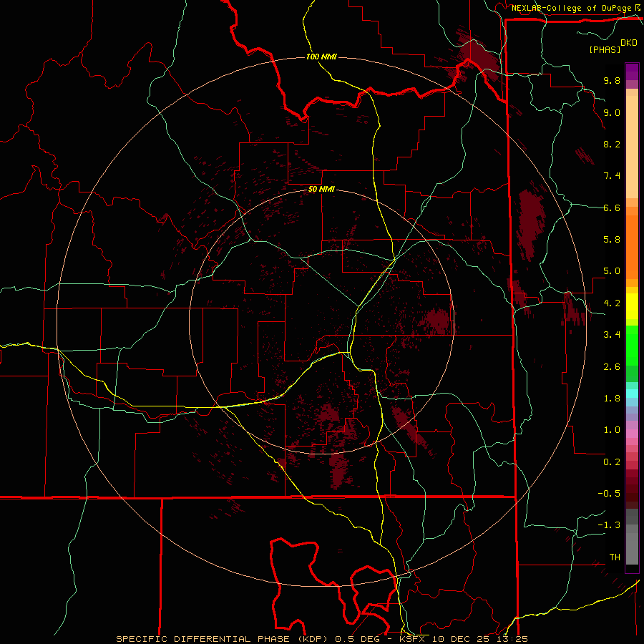Viewport: 644px width, 644px height.
Task: Click the -1.3 value on the color scale
Action: (609, 525)
